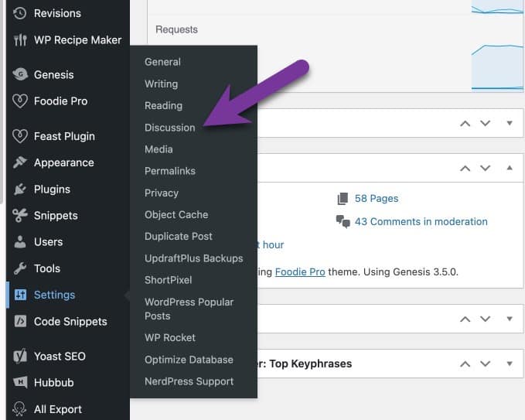
Task: Open NerdPress Support settings
Action: click(x=189, y=381)
